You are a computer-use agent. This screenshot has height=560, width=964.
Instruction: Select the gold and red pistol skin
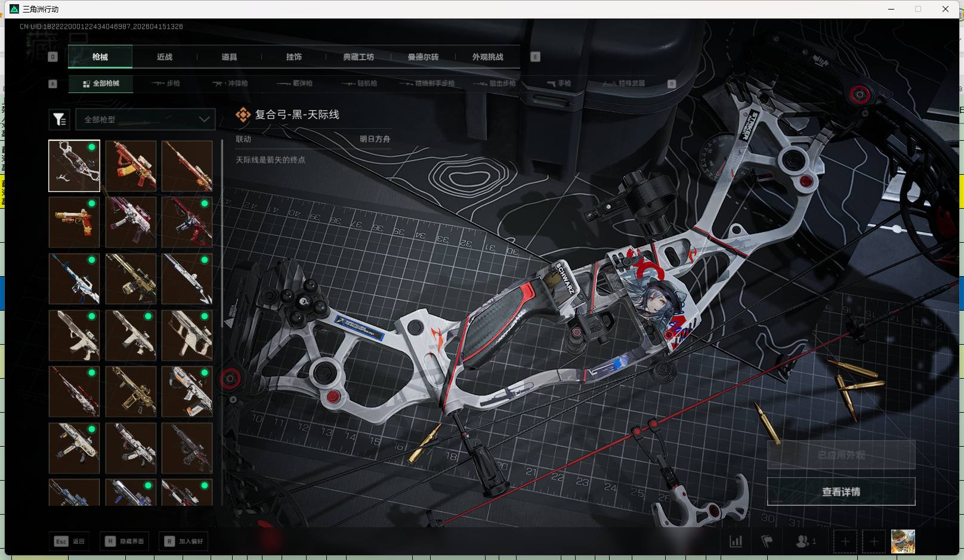(74, 222)
